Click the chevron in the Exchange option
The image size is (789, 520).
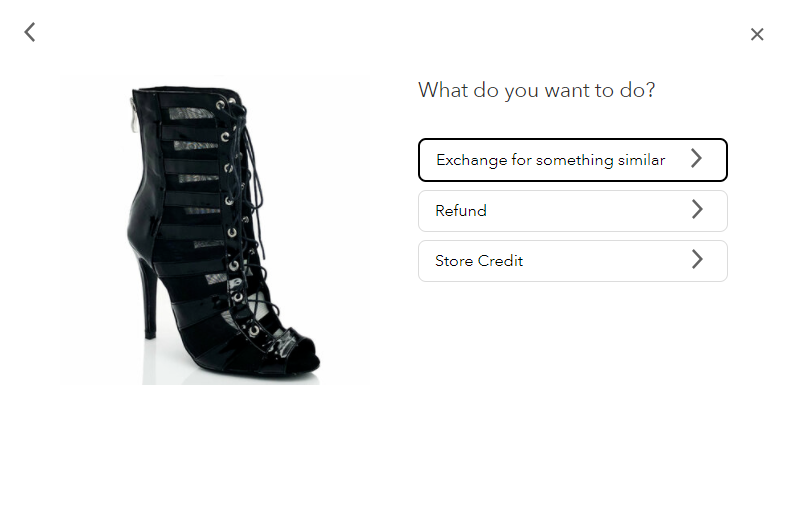coord(696,159)
